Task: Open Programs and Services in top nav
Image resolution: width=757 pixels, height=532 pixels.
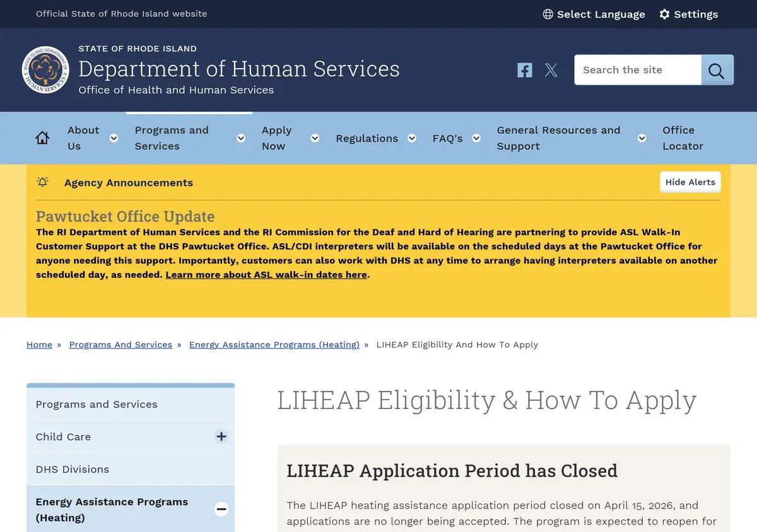Action: click(172, 138)
